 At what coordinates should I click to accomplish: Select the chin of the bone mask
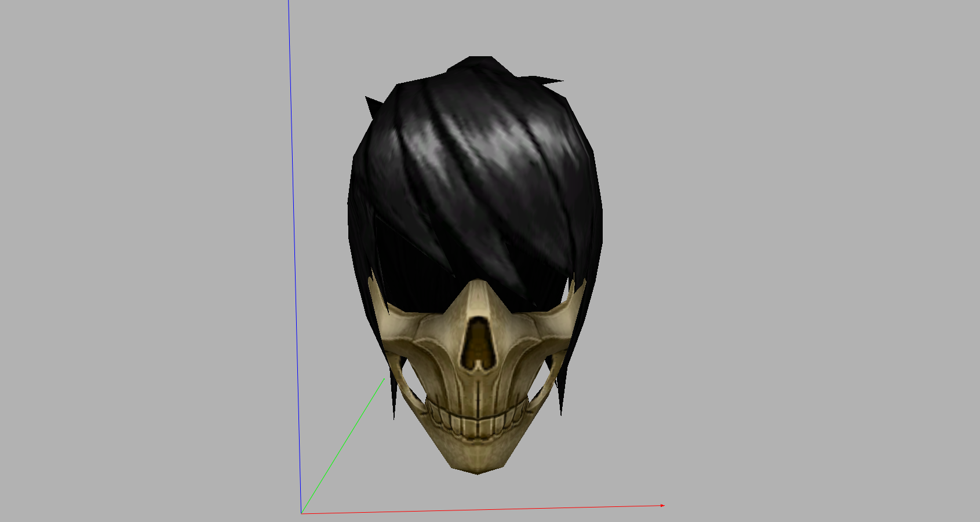478,458
